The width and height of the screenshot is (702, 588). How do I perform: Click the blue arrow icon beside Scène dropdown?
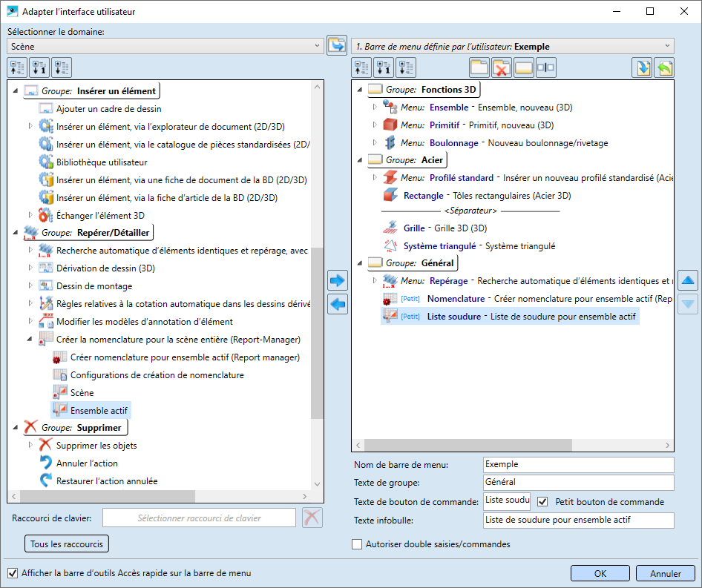(337, 44)
